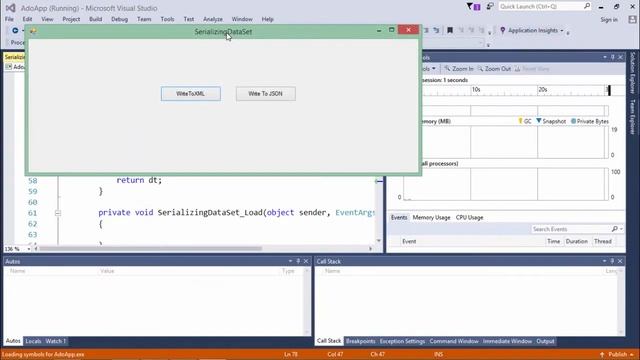640x360 pixels.
Task: Click the Application Insights pin icon
Action: [x=502, y=30]
